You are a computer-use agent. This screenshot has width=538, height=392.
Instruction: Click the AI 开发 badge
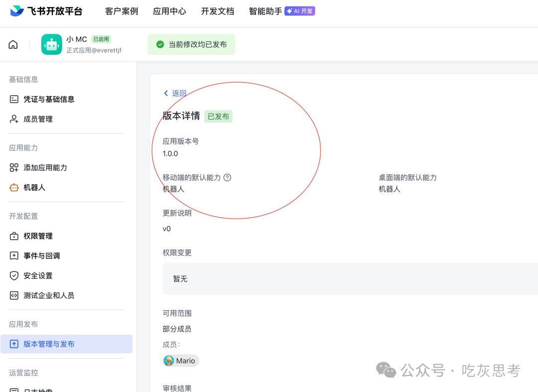(300, 11)
